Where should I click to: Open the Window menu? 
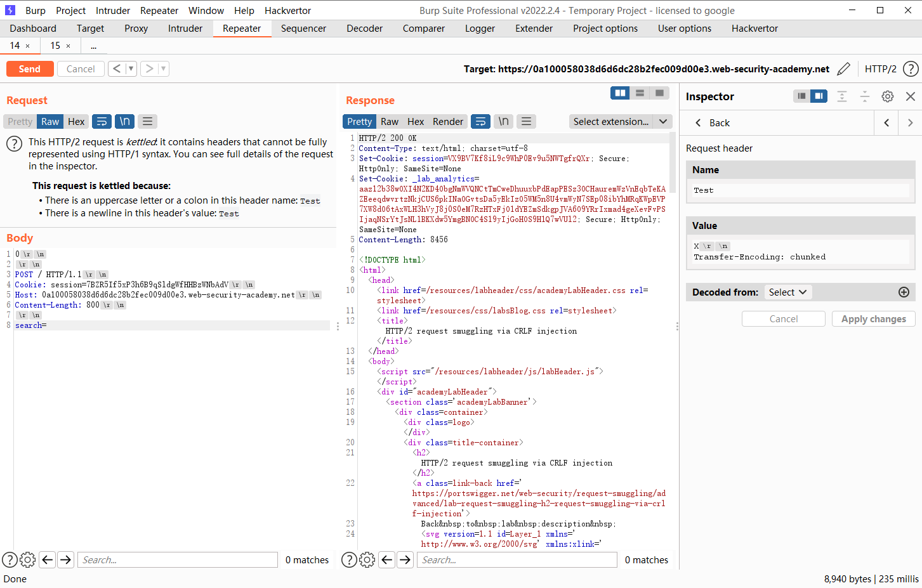[206, 11]
